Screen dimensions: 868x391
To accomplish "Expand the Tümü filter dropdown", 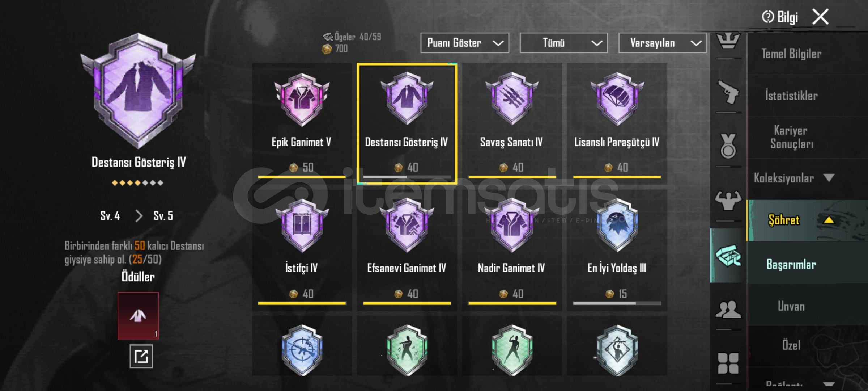I will point(563,43).
